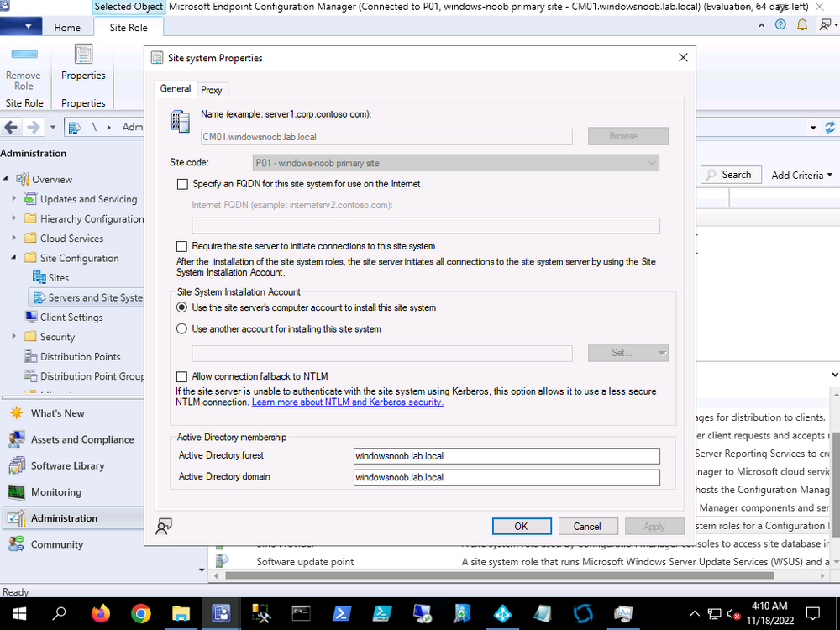Click the Active Directory forest field

pos(507,456)
